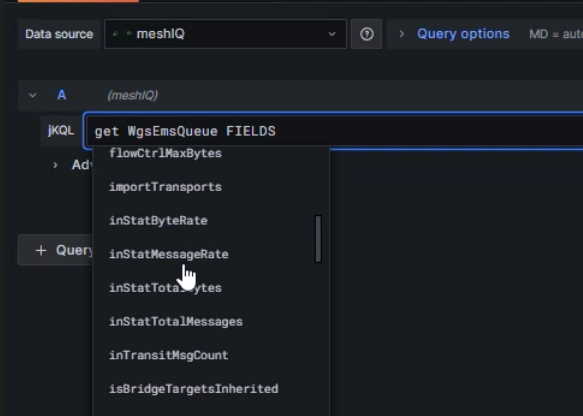Image resolution: width=583 pixels, height=416 pixels.
Task: Expand Query options chevron
Action: 402,34
